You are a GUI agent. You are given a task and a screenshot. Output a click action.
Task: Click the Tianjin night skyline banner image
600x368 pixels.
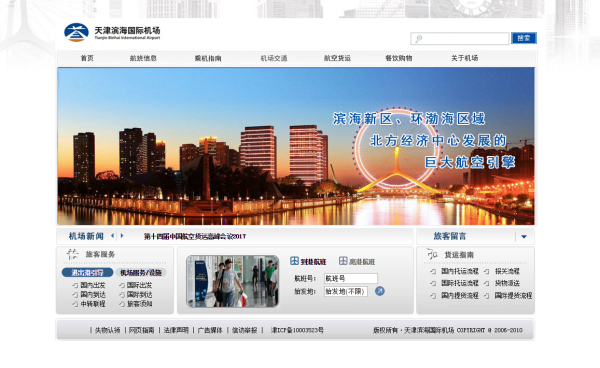tap(296, 146)
